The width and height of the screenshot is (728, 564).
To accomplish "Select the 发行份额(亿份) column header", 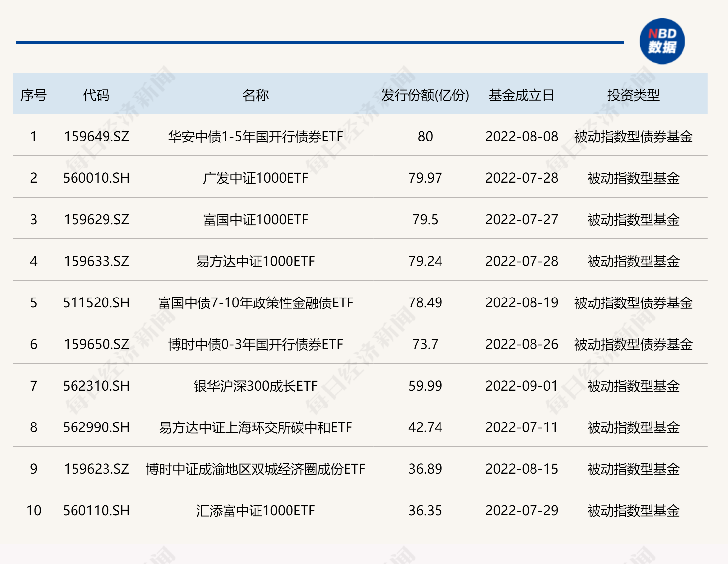I will click(425, 95).
